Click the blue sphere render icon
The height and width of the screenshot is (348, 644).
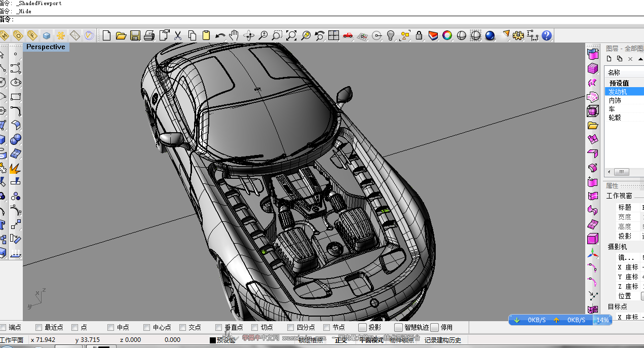[x=490, y=35]
